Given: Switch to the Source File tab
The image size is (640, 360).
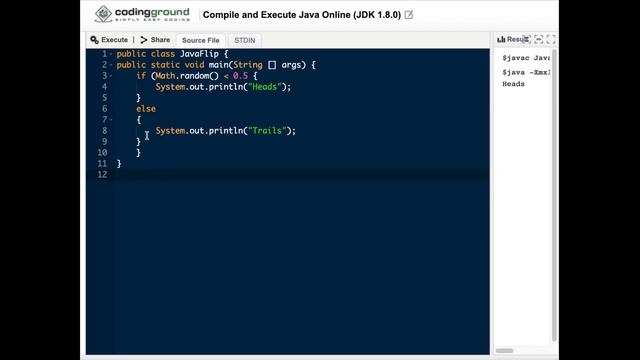Looking at the screenshot, I should point(200,40).
